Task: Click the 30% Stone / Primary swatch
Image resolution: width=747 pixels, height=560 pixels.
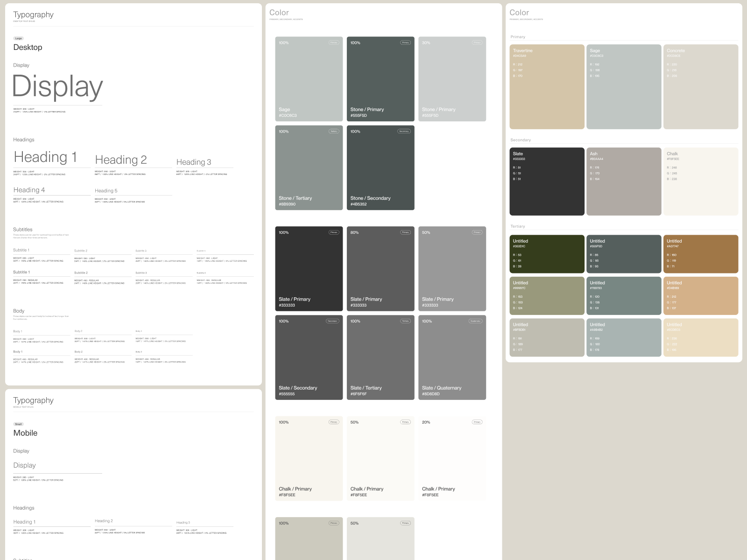Action: coord(452,79)
